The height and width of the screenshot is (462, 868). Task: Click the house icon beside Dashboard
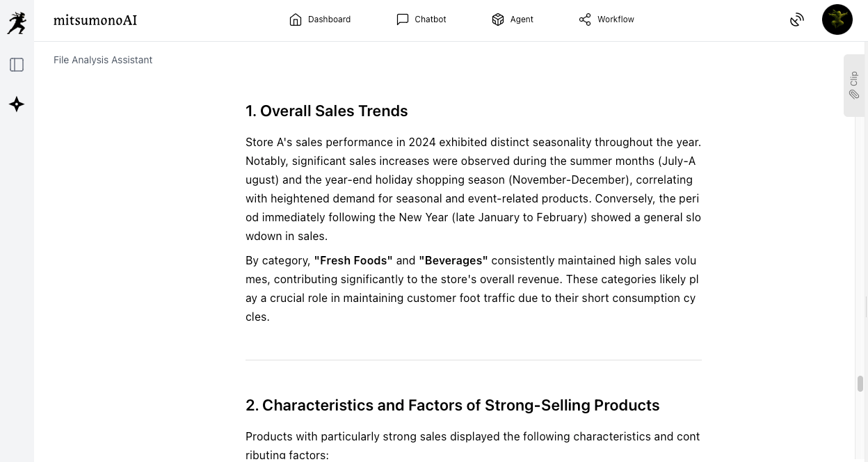pos(296,19)
